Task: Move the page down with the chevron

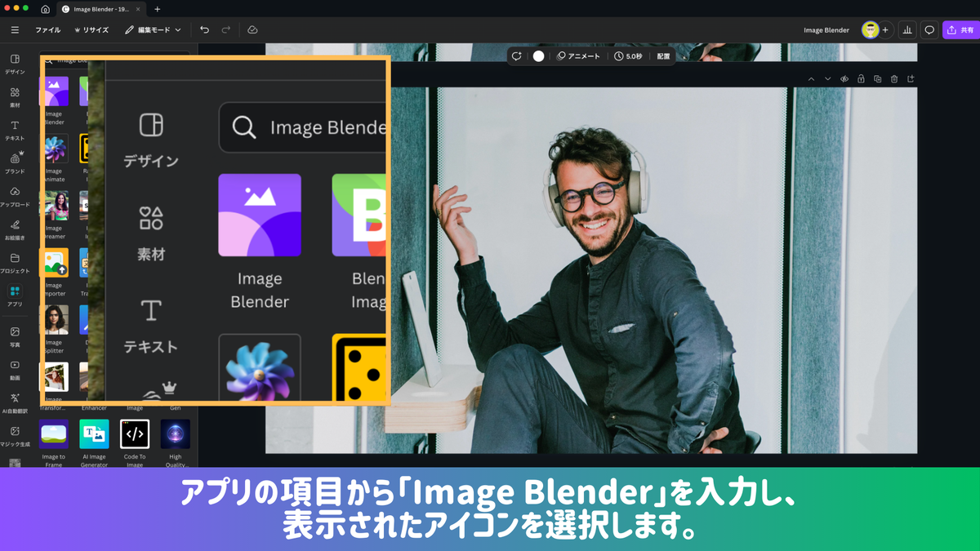Action: coord(827,79)
